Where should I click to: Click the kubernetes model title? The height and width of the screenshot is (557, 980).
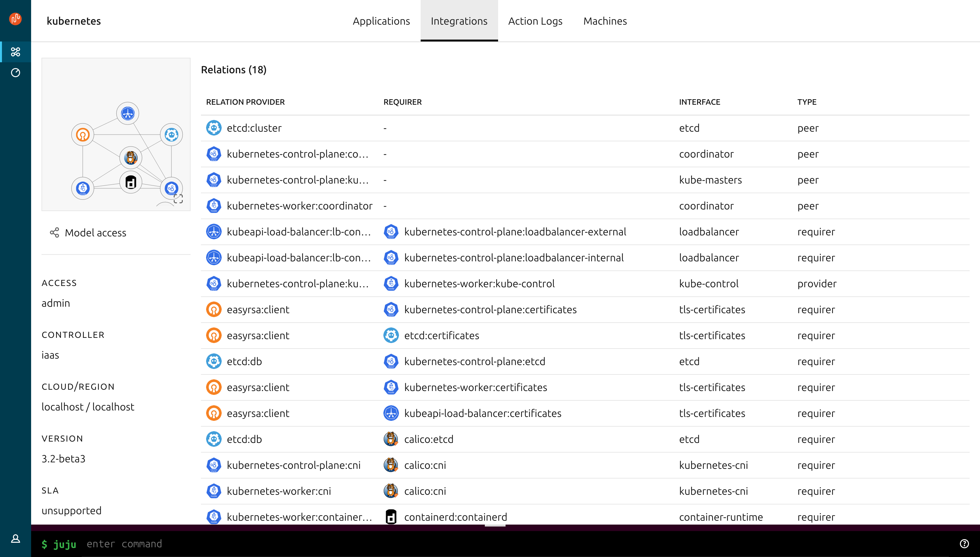[74, 21]
